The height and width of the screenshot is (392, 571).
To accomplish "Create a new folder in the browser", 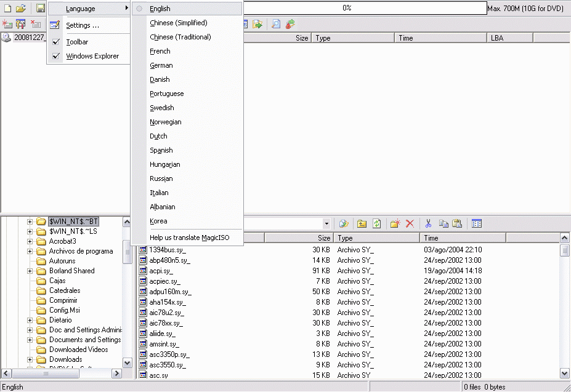I will [x=395, y=223].
